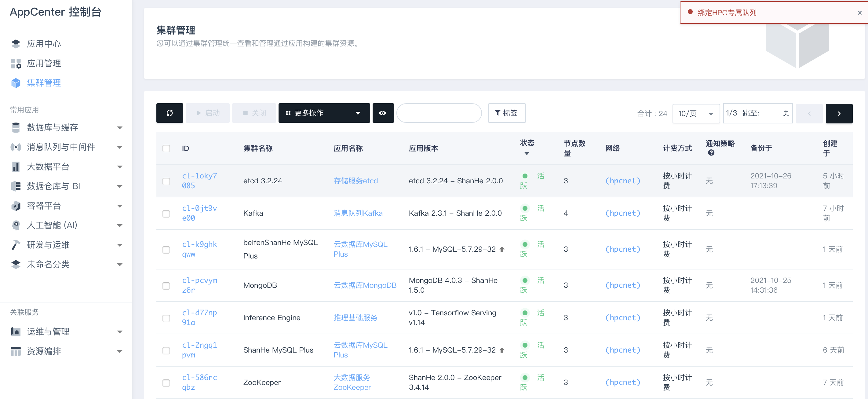The height and width of the screenshot is (399, 868).
Task: Click the 启动 button
Action: [x=208, y=113]
